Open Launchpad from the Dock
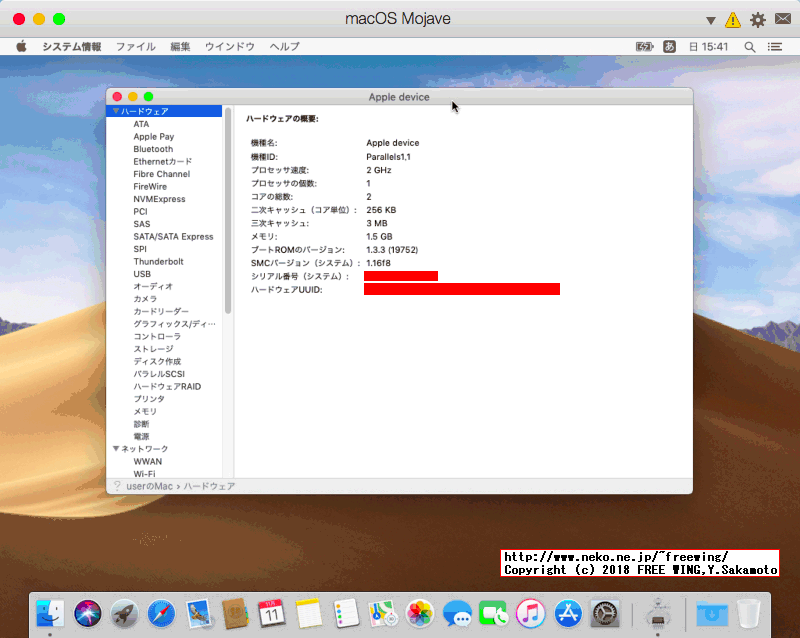Screen dimensions: 800x638 (x=123, y=613)
